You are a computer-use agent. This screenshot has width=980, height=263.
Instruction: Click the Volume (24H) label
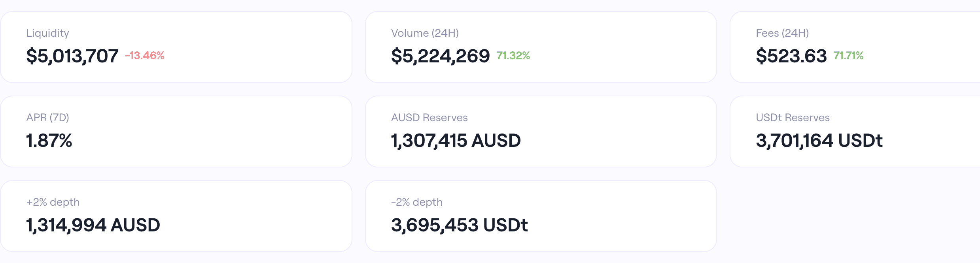click(x=425, y=33)
